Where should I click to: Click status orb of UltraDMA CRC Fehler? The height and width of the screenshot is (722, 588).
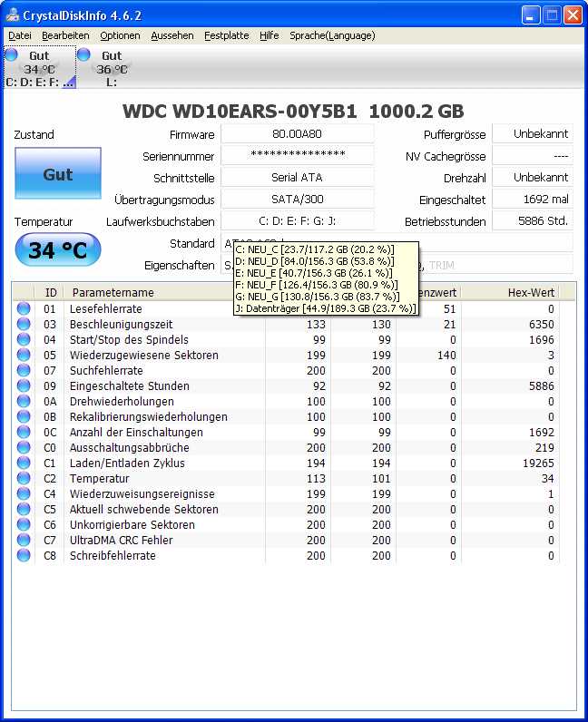tap(24, 540)
